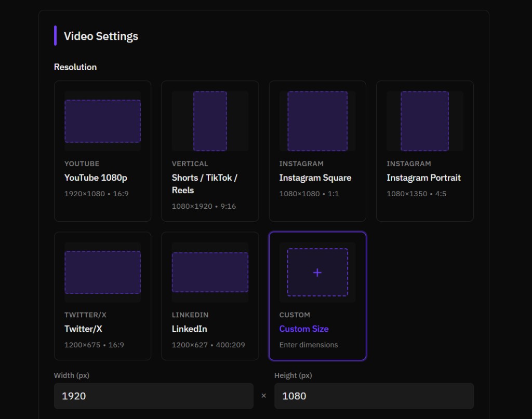The width and height of the screenshot is (532, 419).
Task: Click the "Width (px)" label
Action: point(72,375)
